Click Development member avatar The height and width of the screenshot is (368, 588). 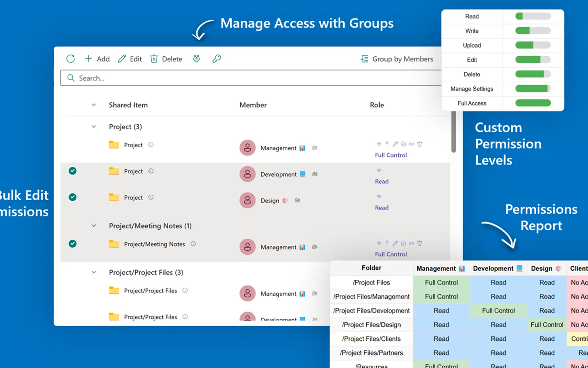248,174
